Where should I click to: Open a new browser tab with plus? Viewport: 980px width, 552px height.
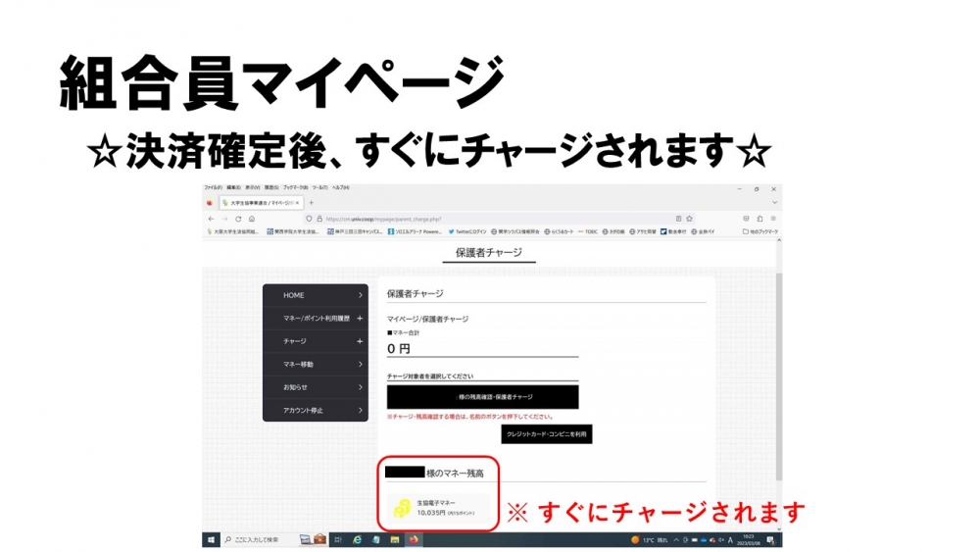(x=311, y=202)
